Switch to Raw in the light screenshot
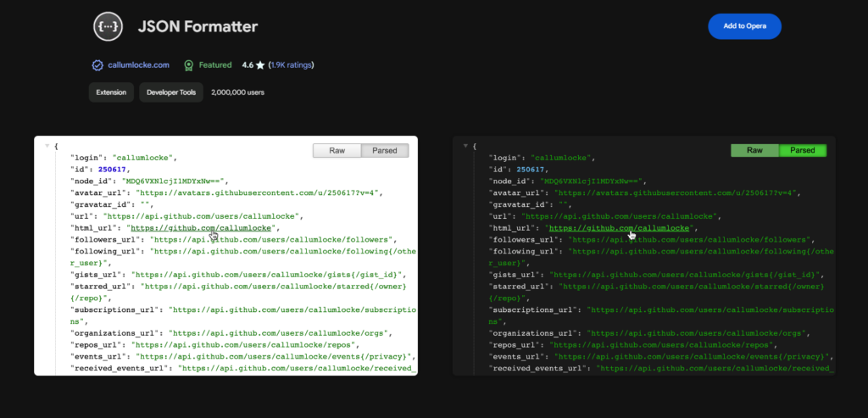This screenshot has height=418, width=868. pyautogui.click(x=337, y=151)
